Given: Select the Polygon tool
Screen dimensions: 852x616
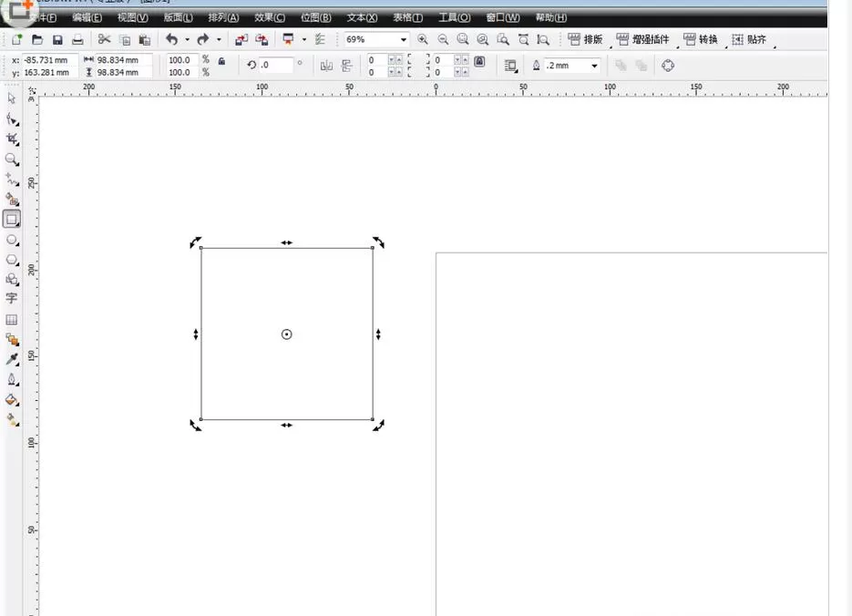Looking at the screenshot, I should (x=12, y=260).
